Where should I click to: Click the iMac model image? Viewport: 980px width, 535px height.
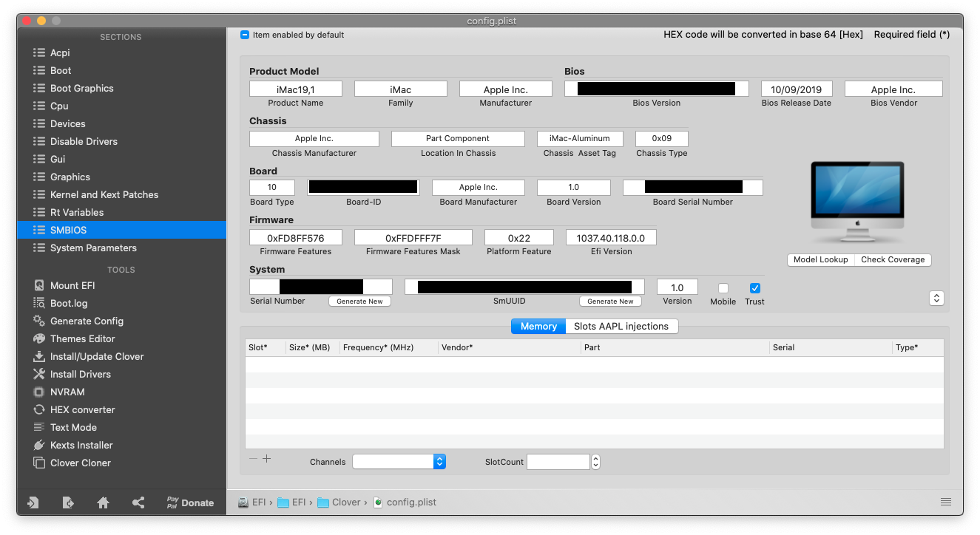[x=858, y=203]
